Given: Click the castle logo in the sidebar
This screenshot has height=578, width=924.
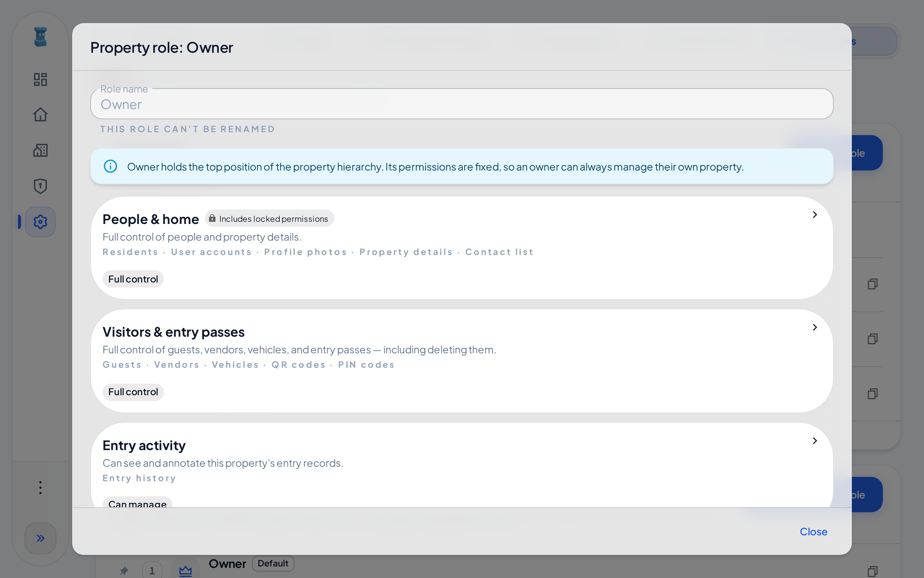Looking at the screenshot, I should point(40,37).
